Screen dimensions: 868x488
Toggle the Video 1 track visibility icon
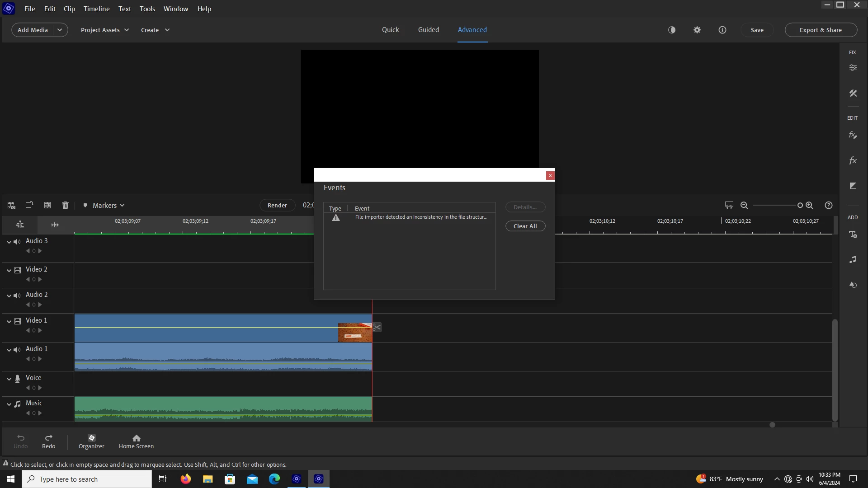[x=18, y=321]
